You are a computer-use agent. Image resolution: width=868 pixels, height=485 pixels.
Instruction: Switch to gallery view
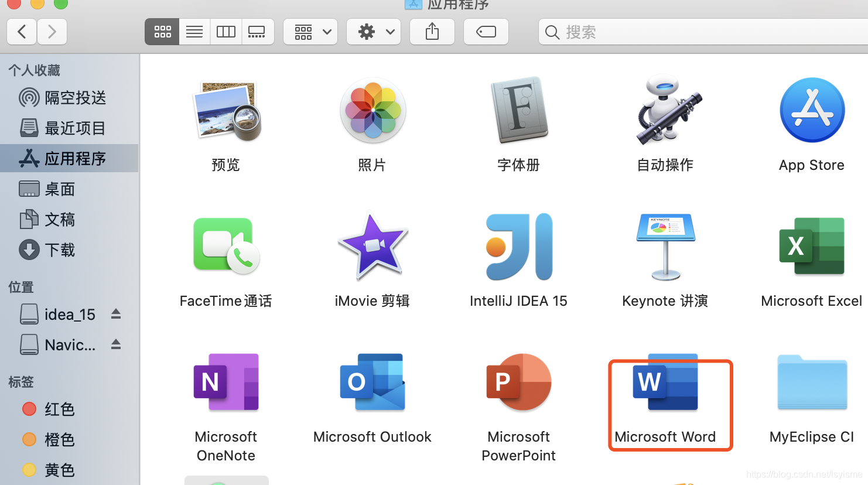(258, 32)
